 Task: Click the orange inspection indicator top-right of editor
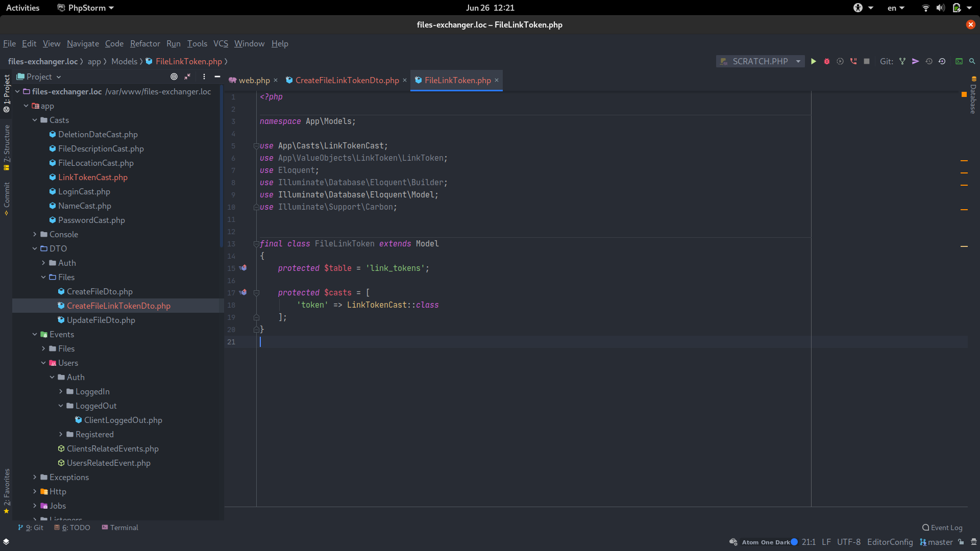[964, 94]
